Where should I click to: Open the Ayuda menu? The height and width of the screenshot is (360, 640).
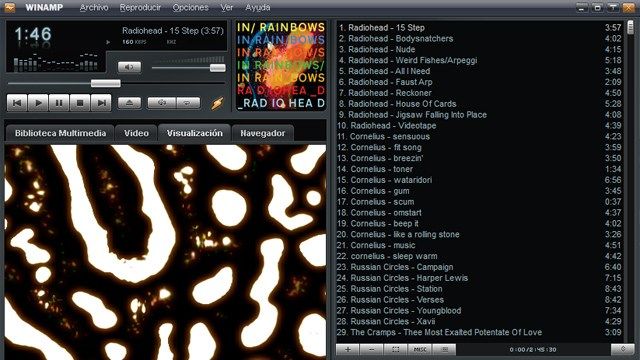[258, 7]
